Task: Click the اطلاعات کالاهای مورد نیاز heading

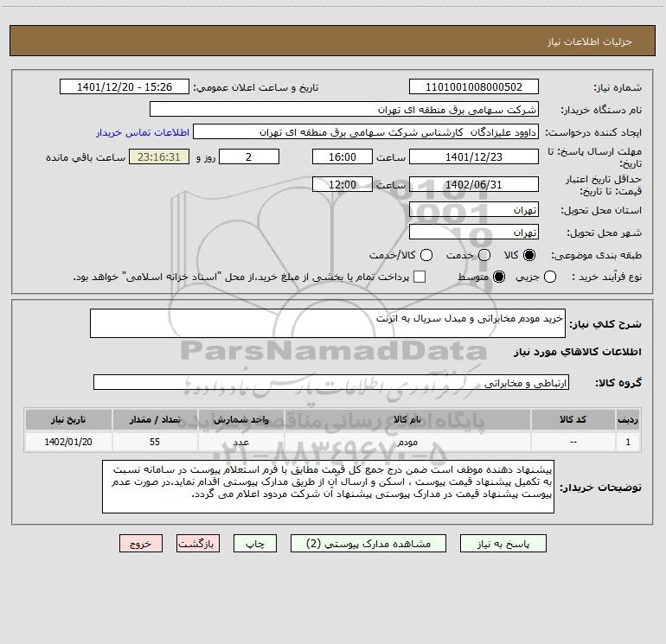Action: pos(577,352)
